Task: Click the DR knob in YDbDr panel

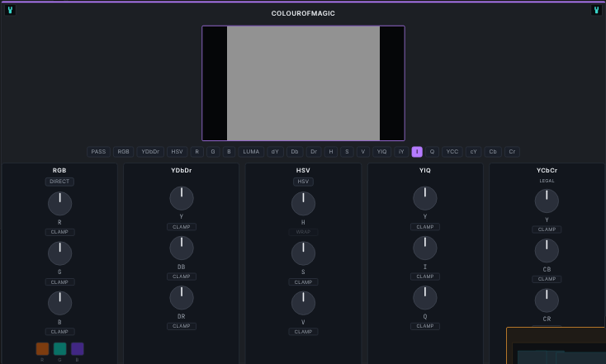Action: 182,298
